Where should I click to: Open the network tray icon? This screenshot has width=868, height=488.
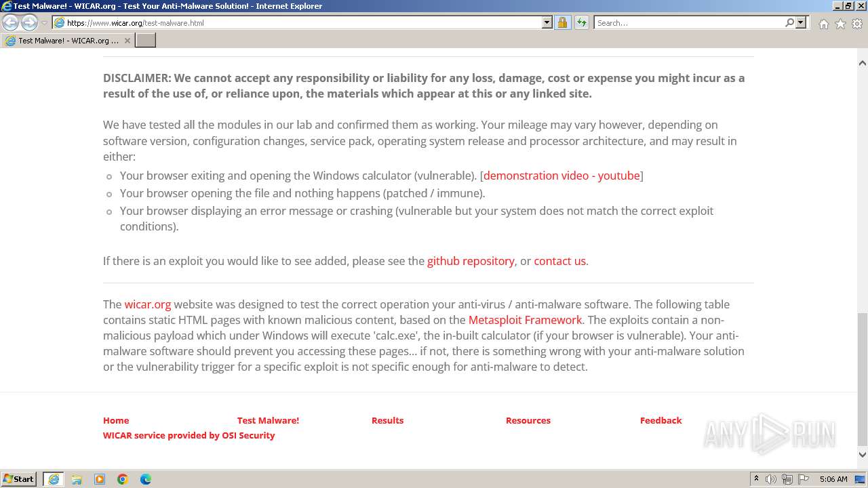pos(787,479)
